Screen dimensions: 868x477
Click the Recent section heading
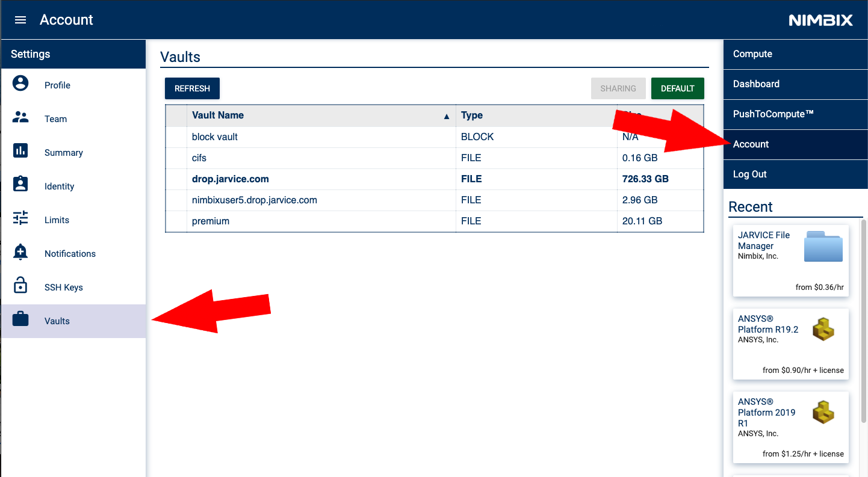[x=751, y=207]
